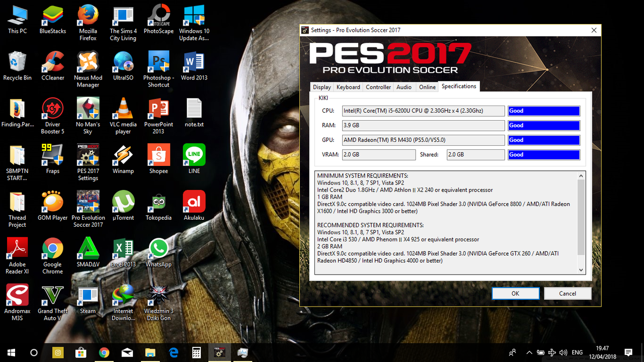This screenshot has width=644, height=362.
Task: Open Microsoft Store from taskbar
Action: [81, 352]
